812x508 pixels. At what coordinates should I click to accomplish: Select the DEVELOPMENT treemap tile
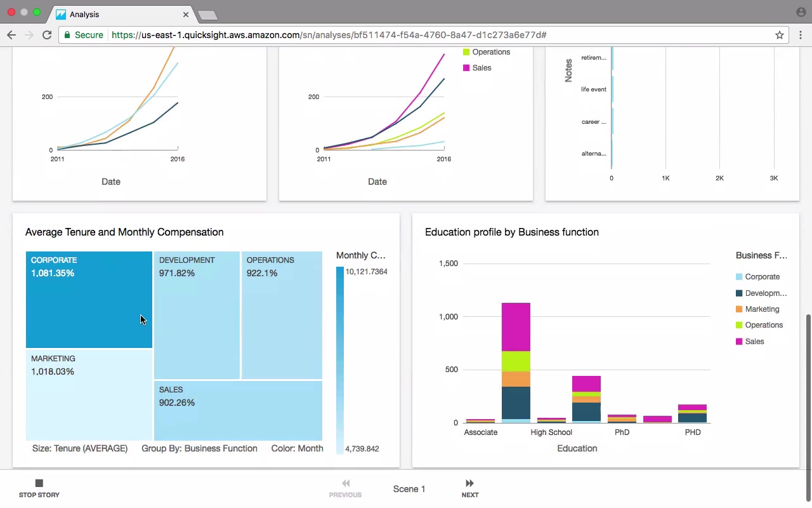197,315
